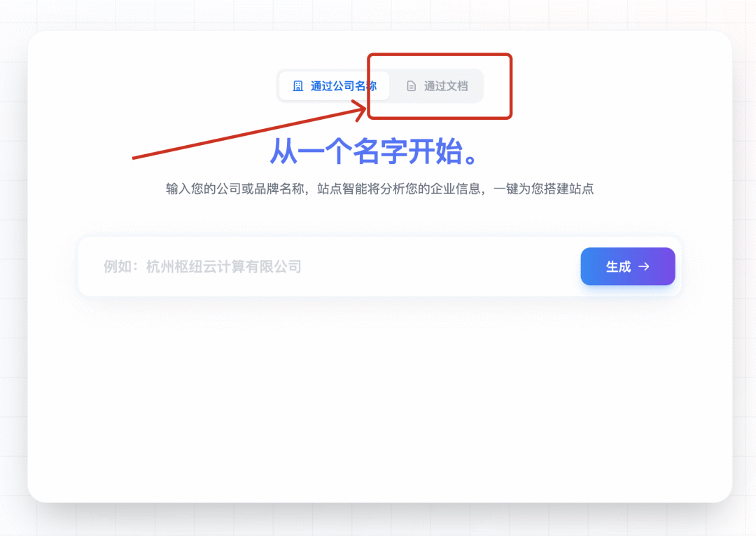Image resolution: width=756 pixels, height=536 pixels.
Task: Click the 生成 button
Action: point(628,266)
